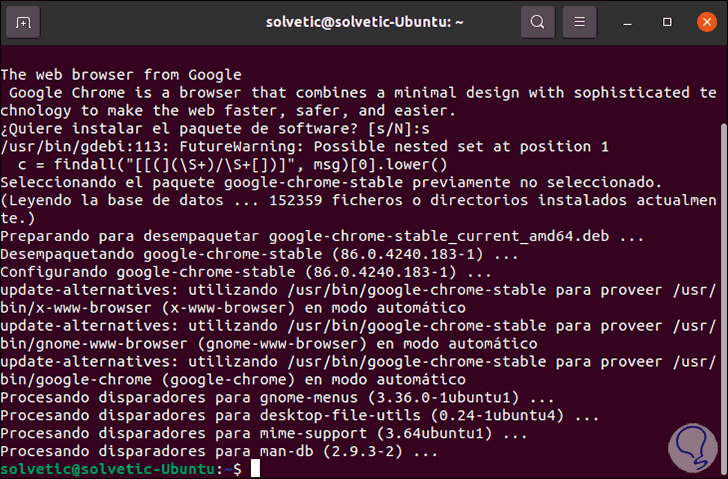Viewport: 728px width, 479px height.
Task: Click the 'chnology to make the web faster' line
Action: (x=228, y=110)
